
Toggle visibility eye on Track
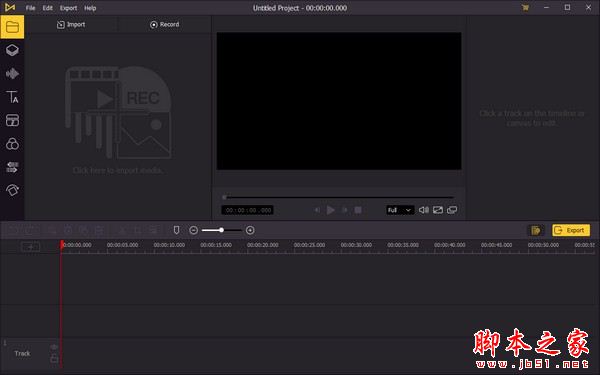(54, 347)
